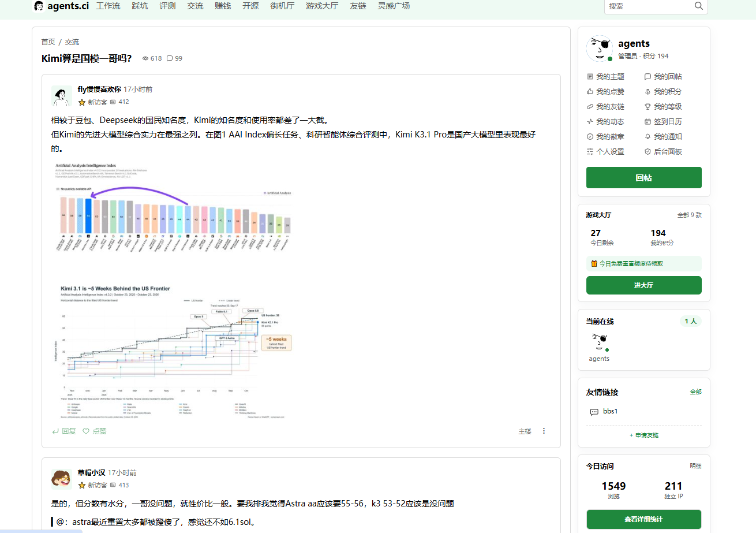Open the 评测 nav item
The height and width of the screenshot is (533, 756).
(x=167, y=6)
